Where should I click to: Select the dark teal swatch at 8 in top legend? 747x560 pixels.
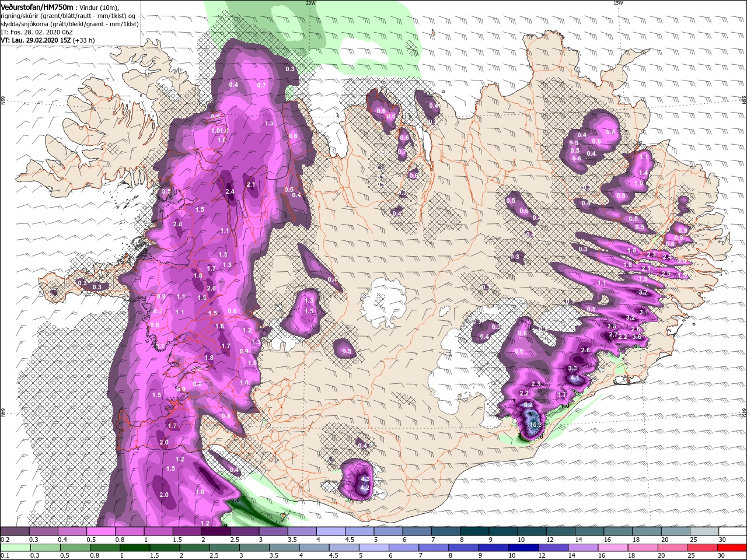click(x=474, y=531)
